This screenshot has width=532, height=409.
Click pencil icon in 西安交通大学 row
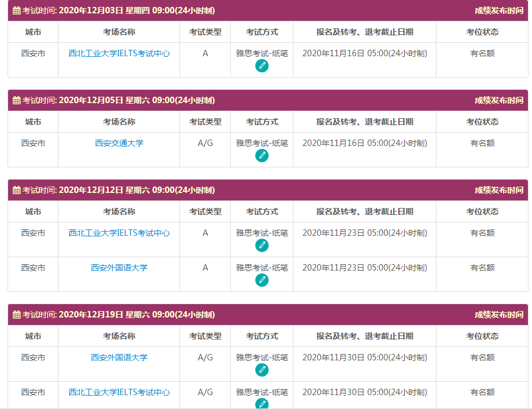tap(262, 155)
